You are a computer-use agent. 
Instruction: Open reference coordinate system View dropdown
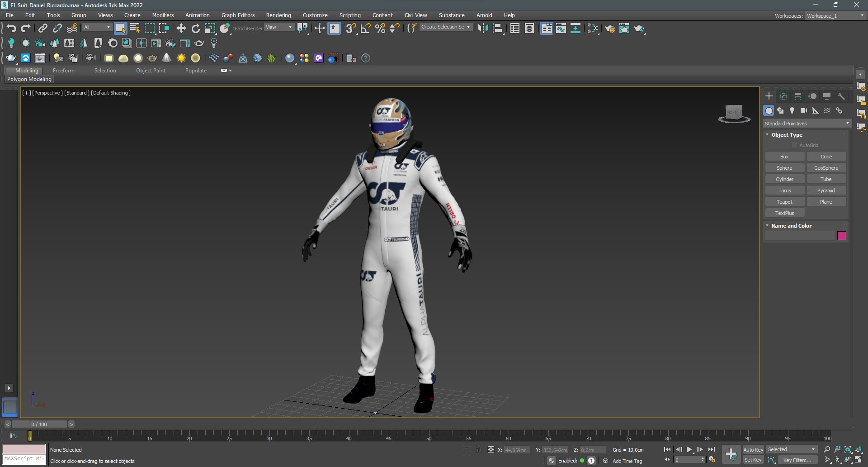coord(278,27)
